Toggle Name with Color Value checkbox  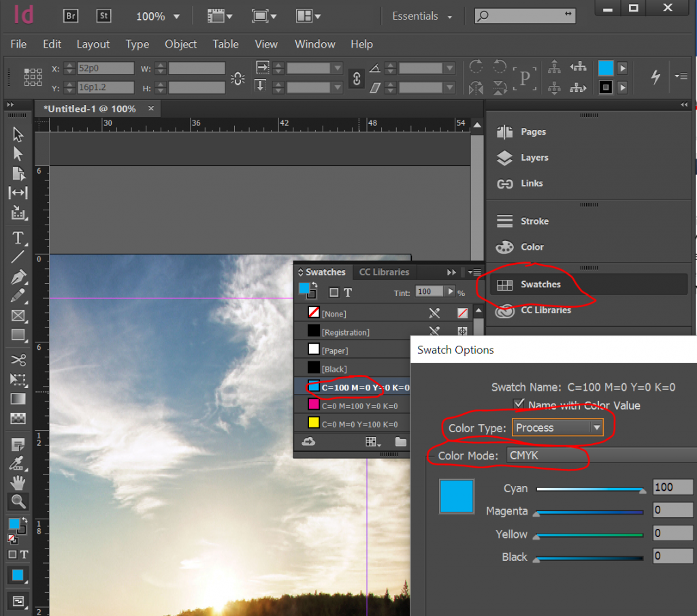click(x=519, y=404)
